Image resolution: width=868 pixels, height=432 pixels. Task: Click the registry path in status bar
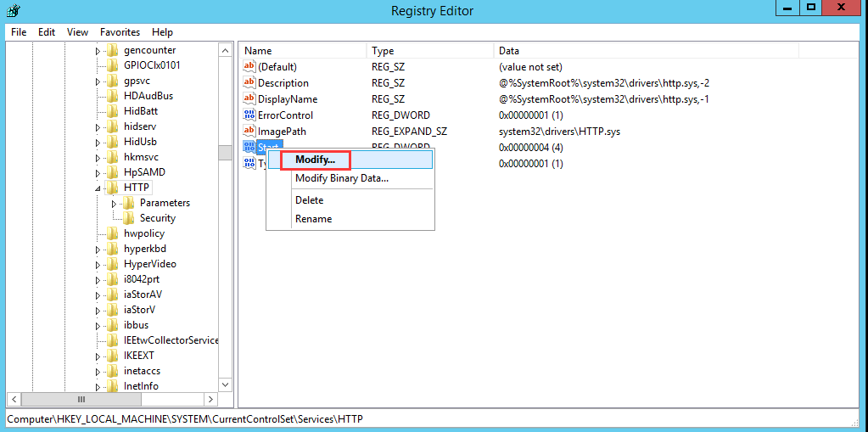pos(185,418)
